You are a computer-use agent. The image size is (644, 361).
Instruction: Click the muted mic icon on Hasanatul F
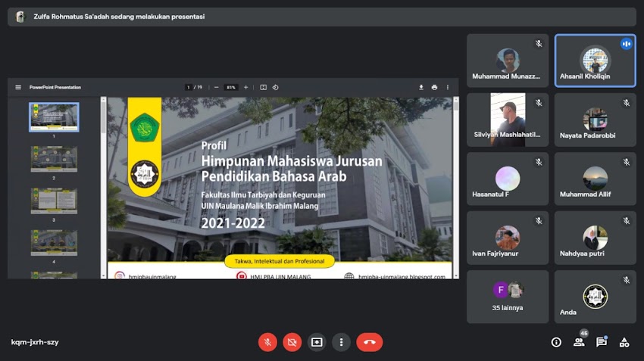539,162
